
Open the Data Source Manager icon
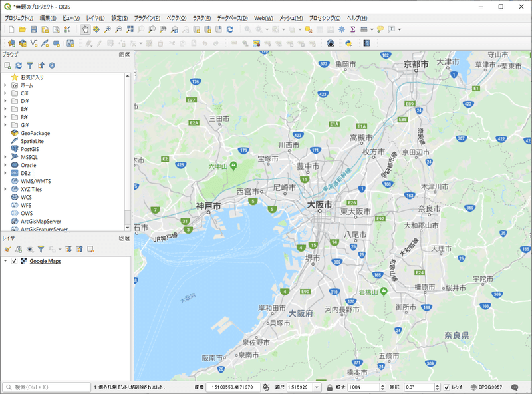point(11,43)
